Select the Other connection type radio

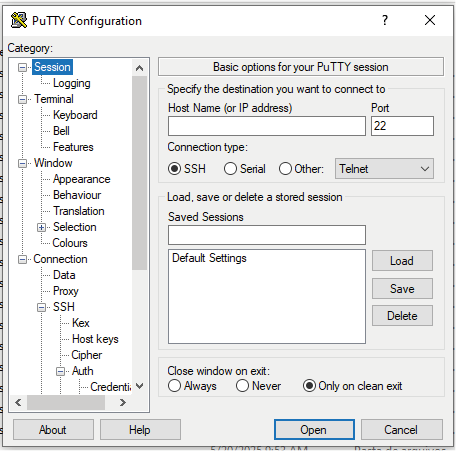tap(285, 169)
